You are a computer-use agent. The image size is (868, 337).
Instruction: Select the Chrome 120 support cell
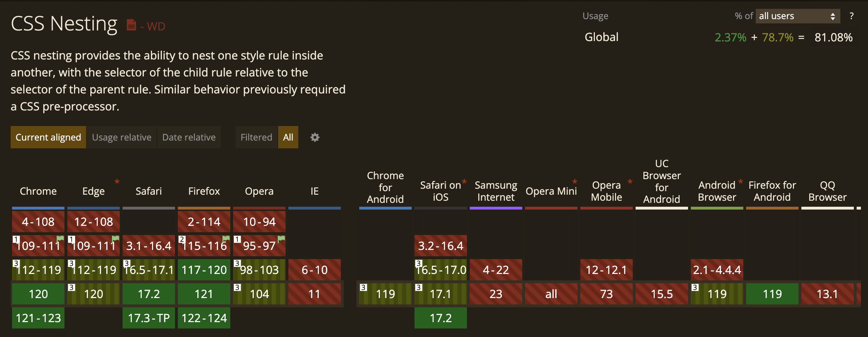click(38, 293)
